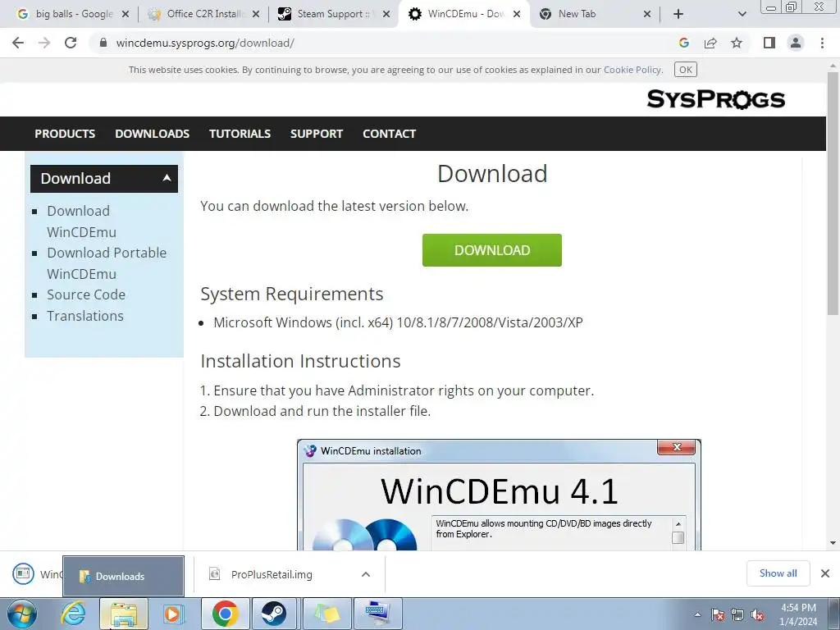Open the network status tray icon

click(x=737, y=615)
